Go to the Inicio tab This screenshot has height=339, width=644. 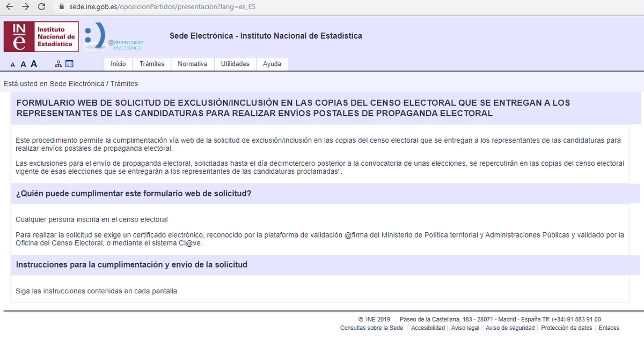[118, 63]
